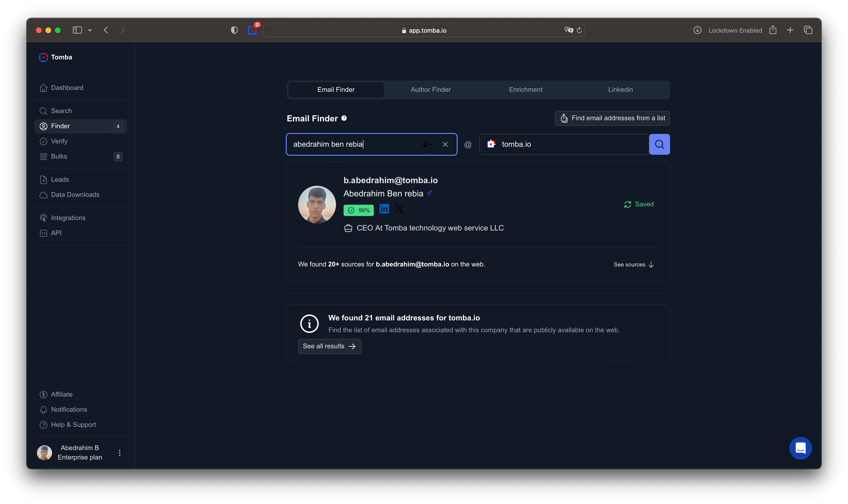Click the Help & Support question icon
848x504 pixels.
pos(44,424)
